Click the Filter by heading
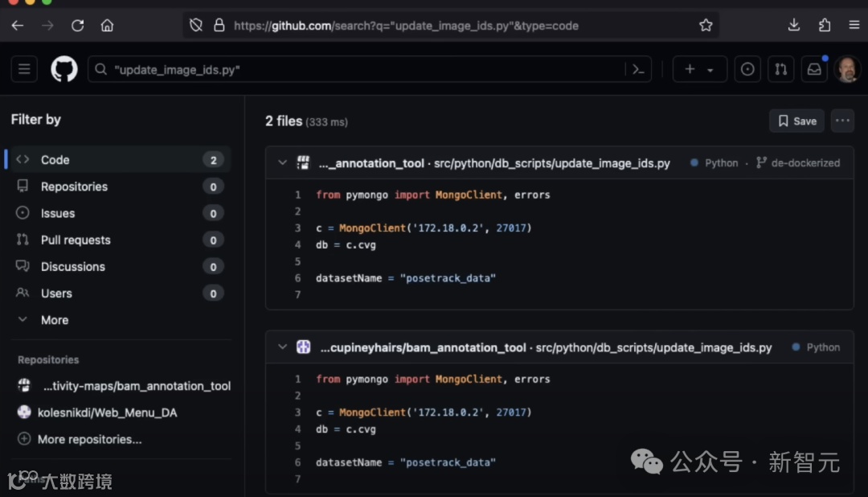The image size is (868, 497). (x=36, y=120)
